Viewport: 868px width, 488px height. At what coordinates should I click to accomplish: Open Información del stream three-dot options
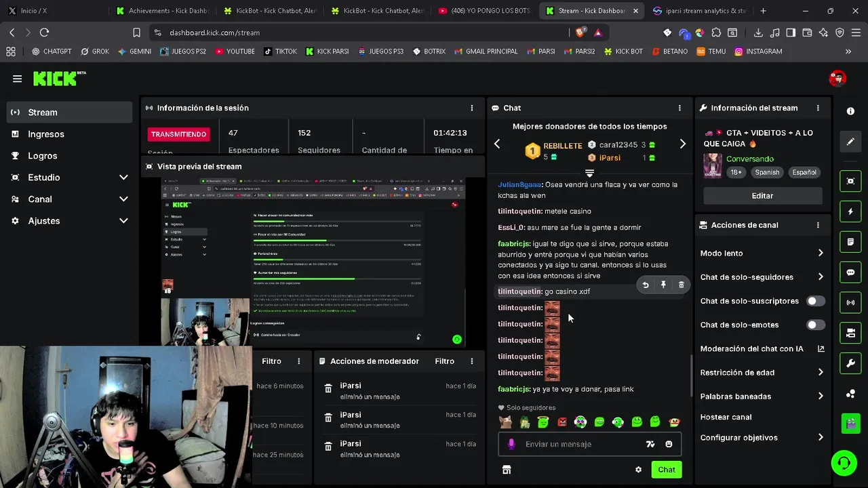(x=818, y=108)
